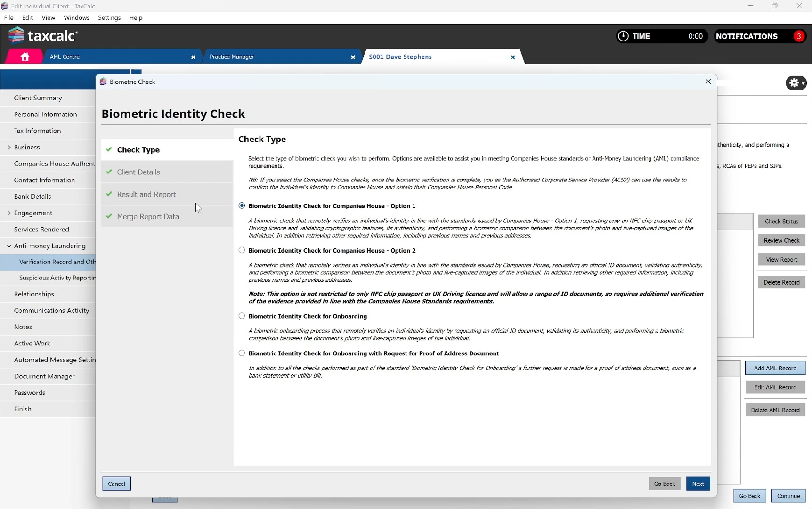812x509 pixels.
Task: Open the Windows menu
Action: (77, 18)
